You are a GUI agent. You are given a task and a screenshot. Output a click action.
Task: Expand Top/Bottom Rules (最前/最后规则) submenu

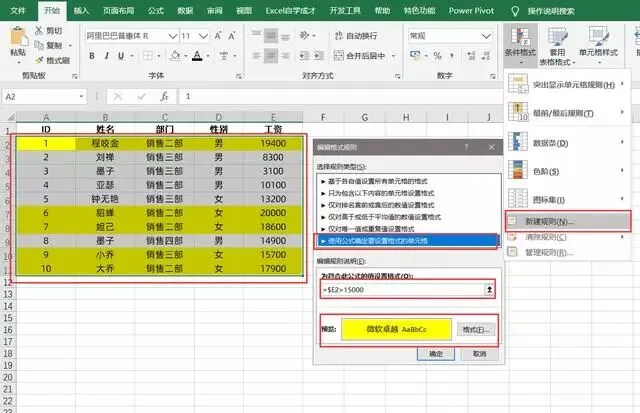click(622, 112)
